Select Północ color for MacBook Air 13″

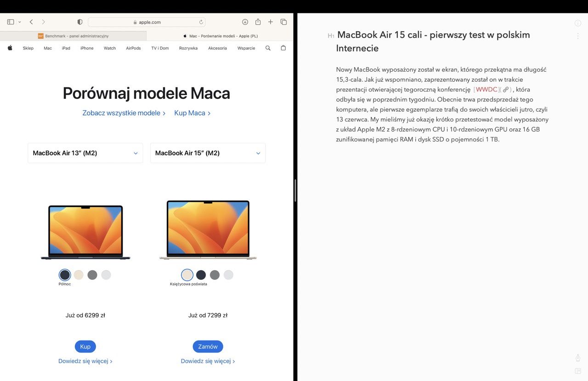(x=65, y=275)
